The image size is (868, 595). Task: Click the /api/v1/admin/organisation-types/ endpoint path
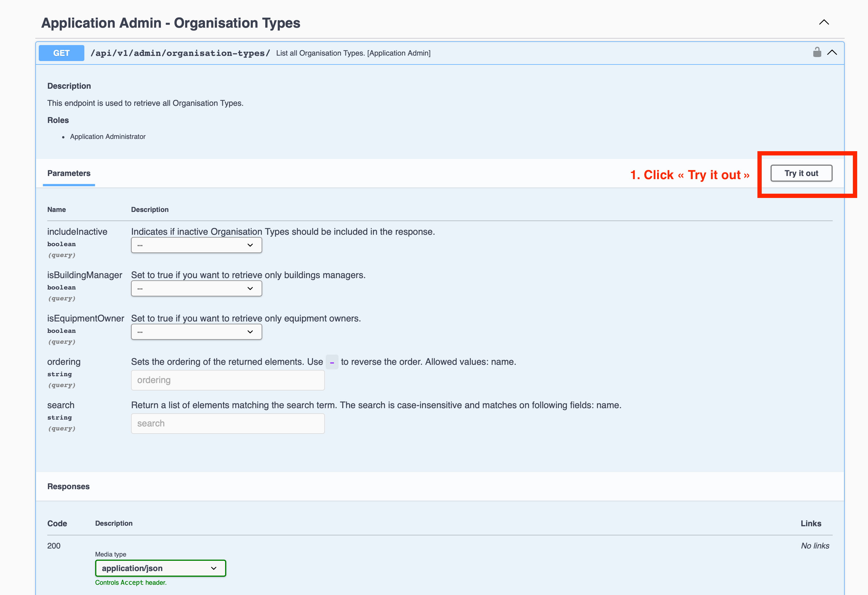(180, 53)
